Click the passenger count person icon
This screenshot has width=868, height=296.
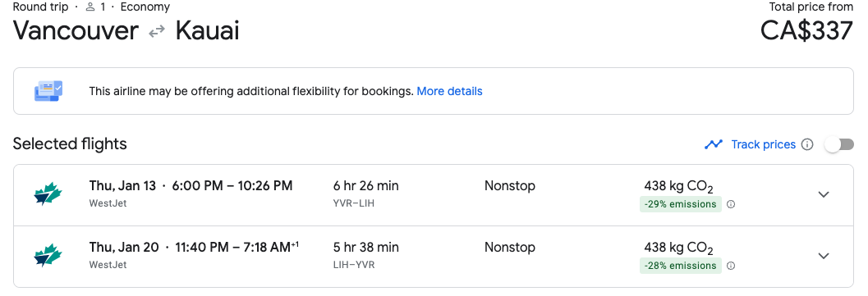point(91,7)
